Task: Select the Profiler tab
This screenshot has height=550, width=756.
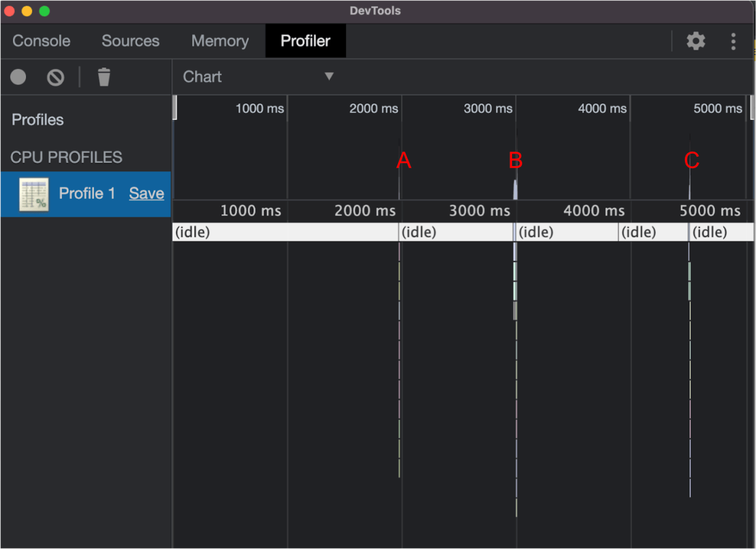Action: pos(305,41)
